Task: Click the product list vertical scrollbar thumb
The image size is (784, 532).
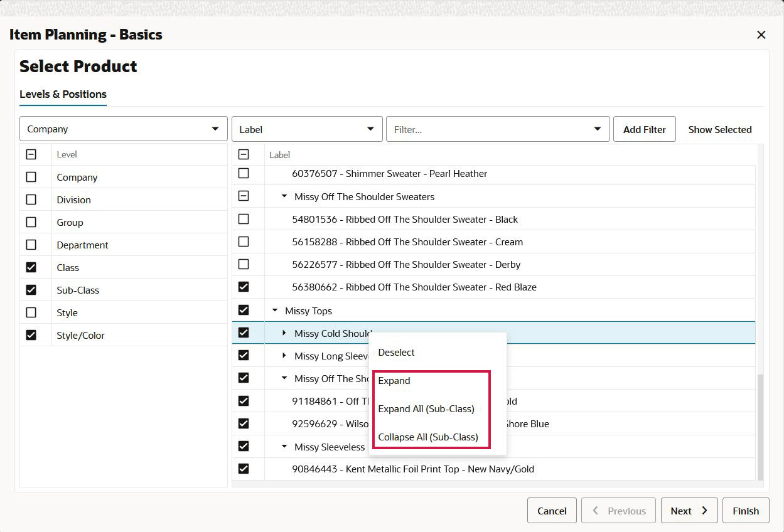Action: 761,427
